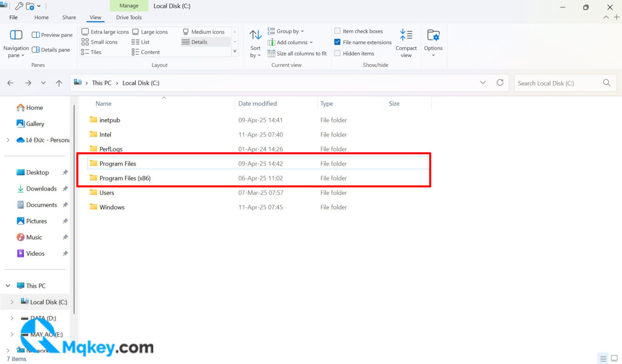Click the Properties wrench icon in title bar

[x=19, y=6]
